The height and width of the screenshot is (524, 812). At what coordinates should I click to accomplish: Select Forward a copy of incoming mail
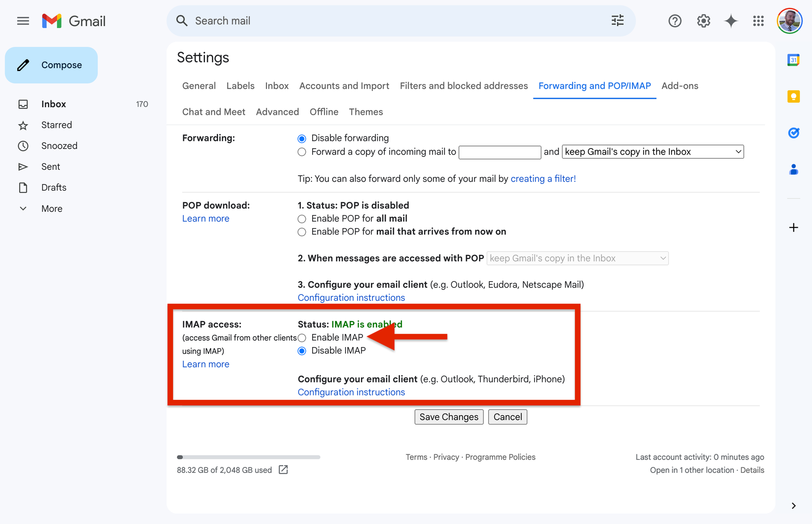302,152
